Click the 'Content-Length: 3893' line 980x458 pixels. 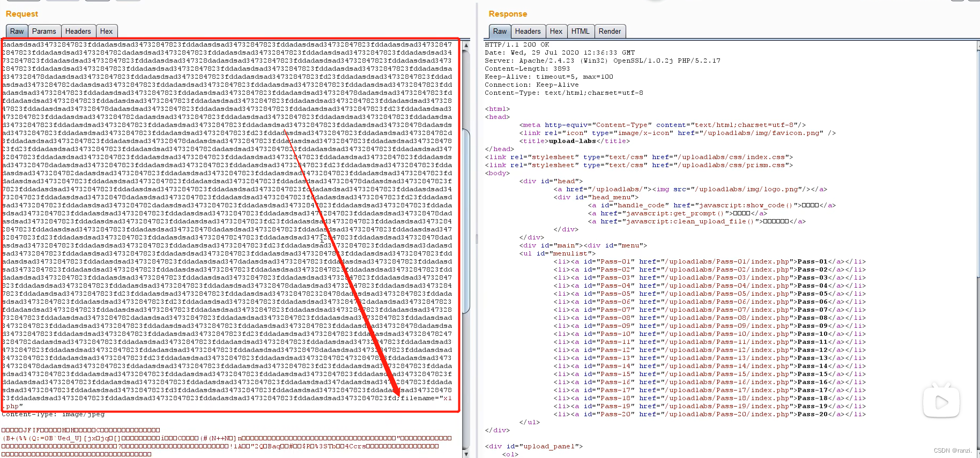click(528, 69)
